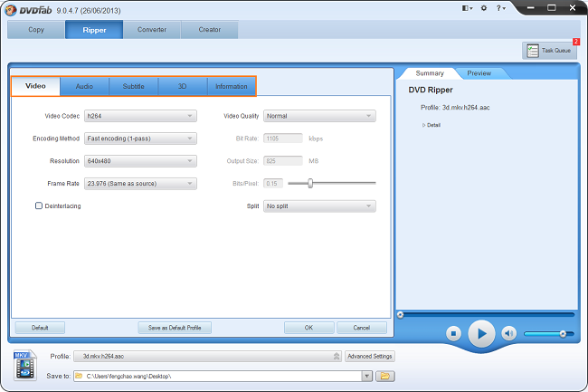The height and width of the screenshot is (392, 588).
Task: Open the settings gear in the title bar
Action: coord(484,8)
